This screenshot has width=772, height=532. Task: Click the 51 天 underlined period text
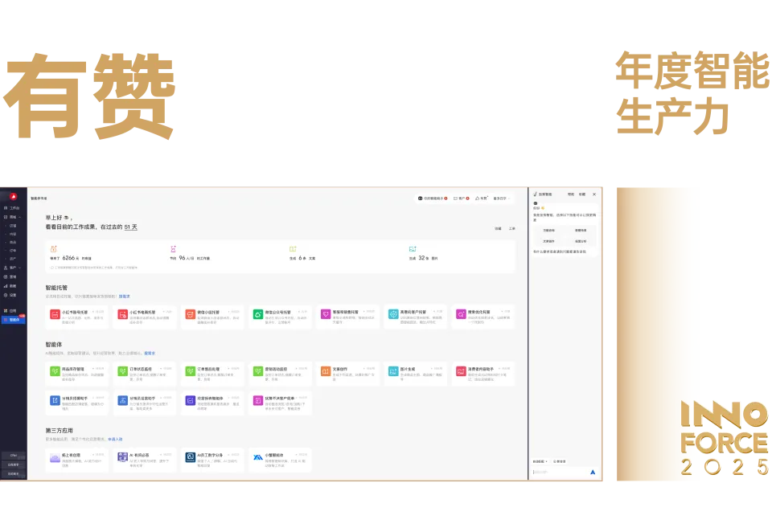(130, 227)
